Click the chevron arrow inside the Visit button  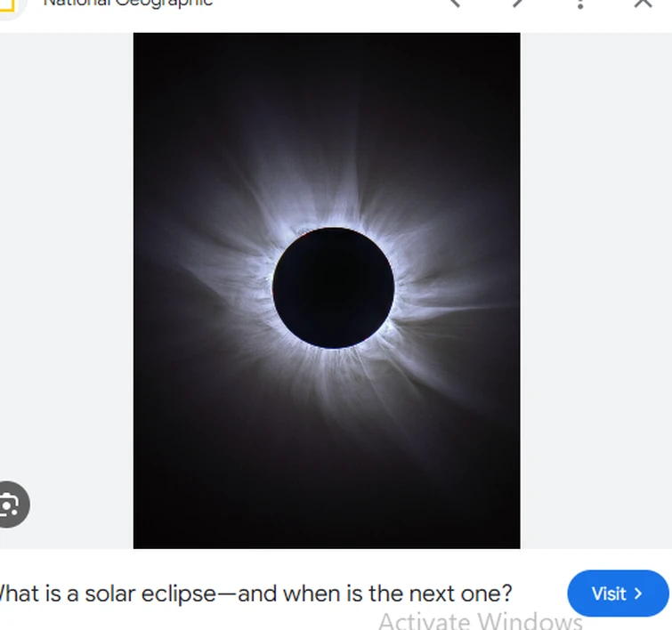(638, 594)
